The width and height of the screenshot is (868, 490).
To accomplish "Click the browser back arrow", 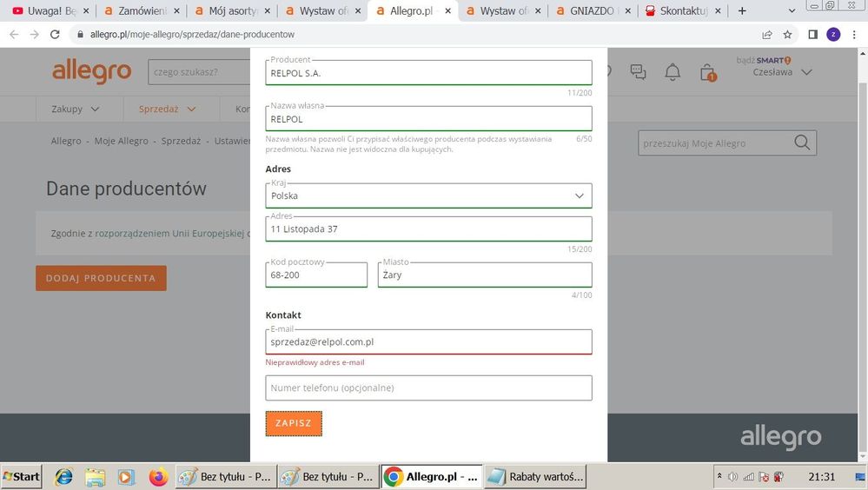I will click(15, 35).
